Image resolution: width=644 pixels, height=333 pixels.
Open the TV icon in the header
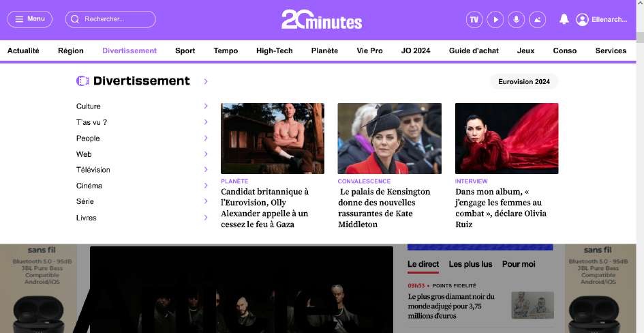(x=474, y=20)
